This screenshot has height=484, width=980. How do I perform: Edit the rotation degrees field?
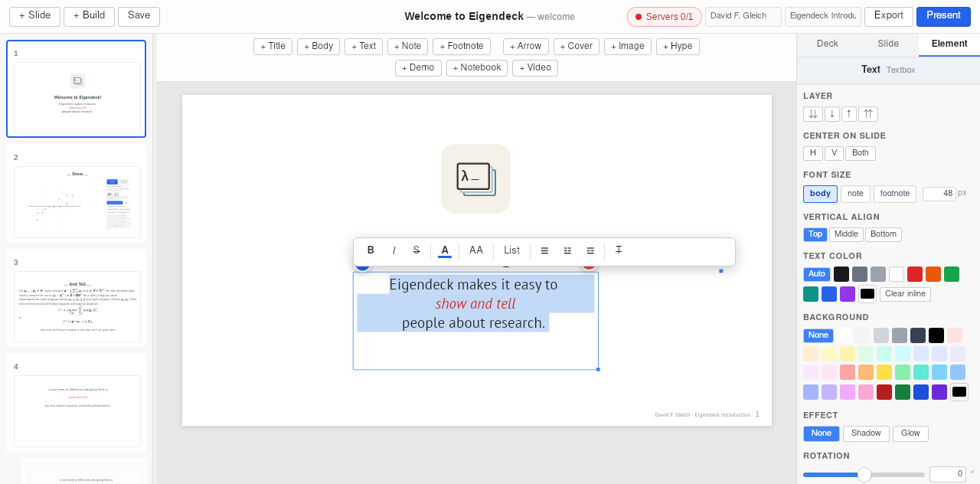coord(948,474)
